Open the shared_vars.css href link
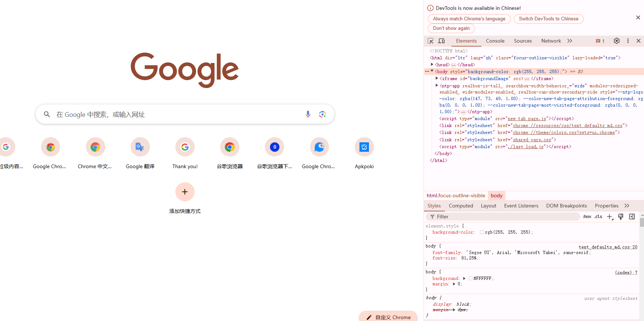The width and height of the screenshot is (644, 321). pos(532,140)
